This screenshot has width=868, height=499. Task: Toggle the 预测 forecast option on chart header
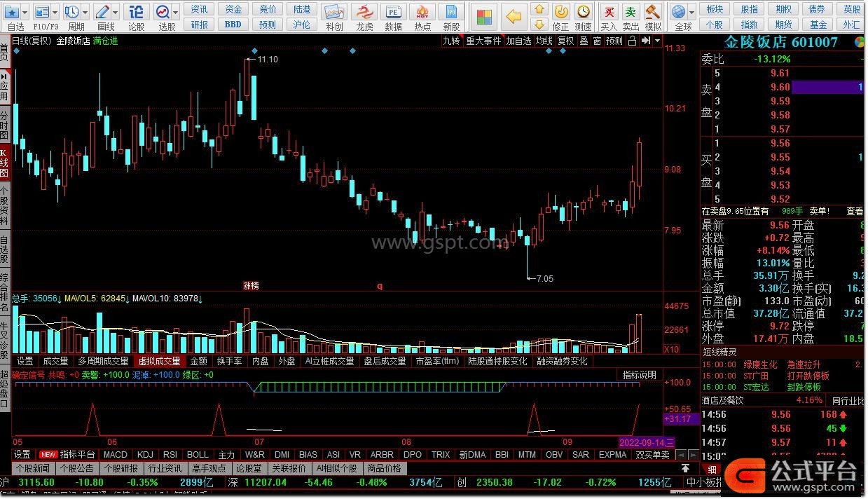(x=614, y=41)
